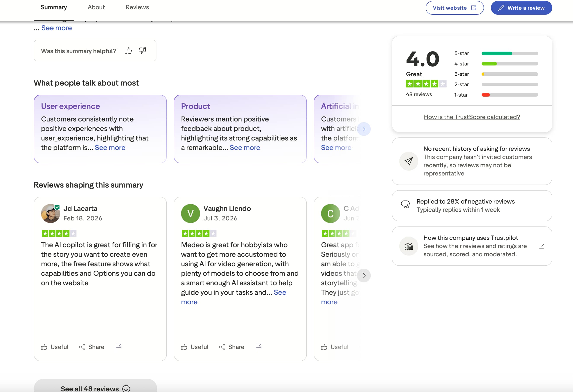Image resolution: width=573 pixels, height=392 pixels.
Task: Expand Product card with See more
Action: click(245, 148)
